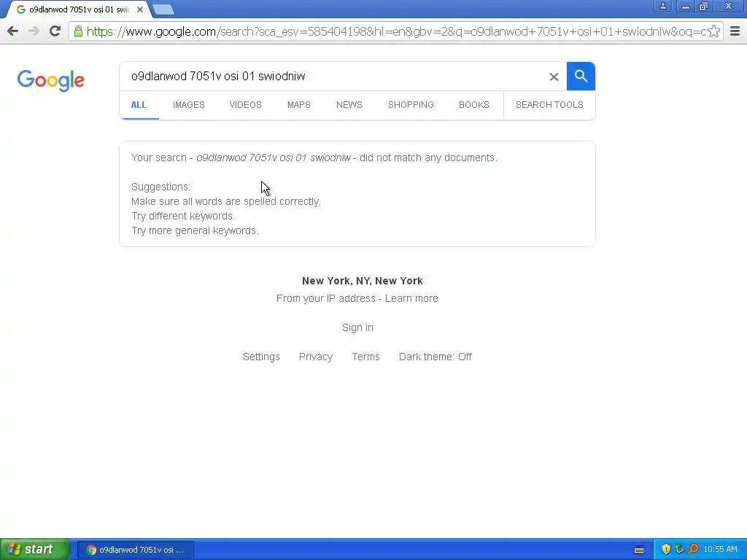747x560 pixels.
Task: Bookmark the page with star icon
Action: pos(713,31)
